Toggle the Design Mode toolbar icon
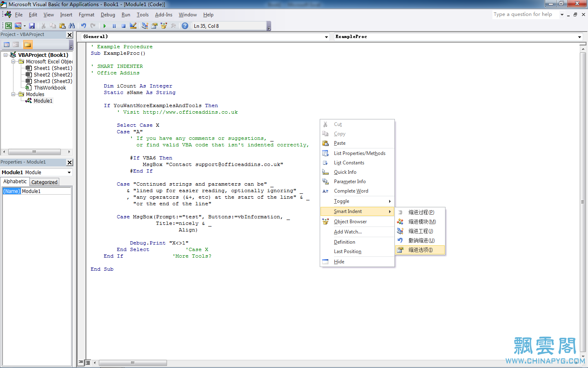Screen dimensions: 588x368 click(133, 26)
